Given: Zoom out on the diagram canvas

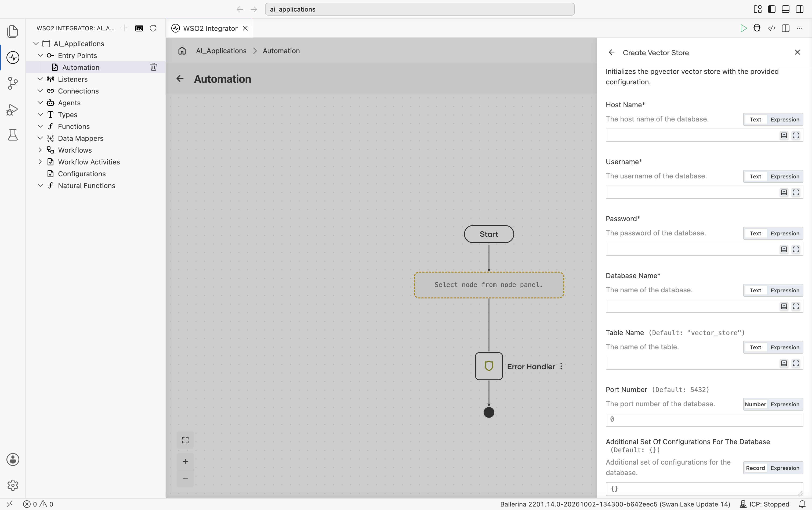Looking at the screenshot, I should tap(185, 479).
